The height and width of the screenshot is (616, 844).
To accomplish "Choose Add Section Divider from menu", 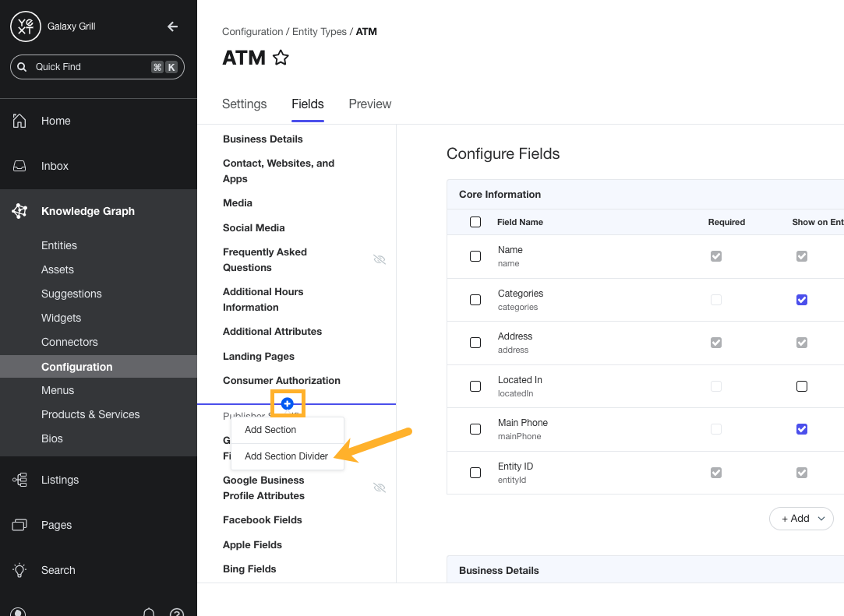I will click(286, 456).
